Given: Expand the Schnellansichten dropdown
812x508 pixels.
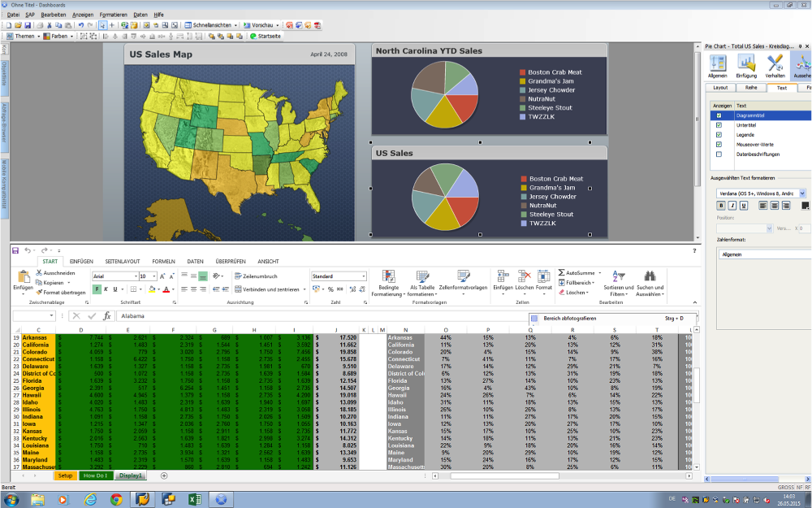Looking at the screenshot, I should (x=235, y=25).
